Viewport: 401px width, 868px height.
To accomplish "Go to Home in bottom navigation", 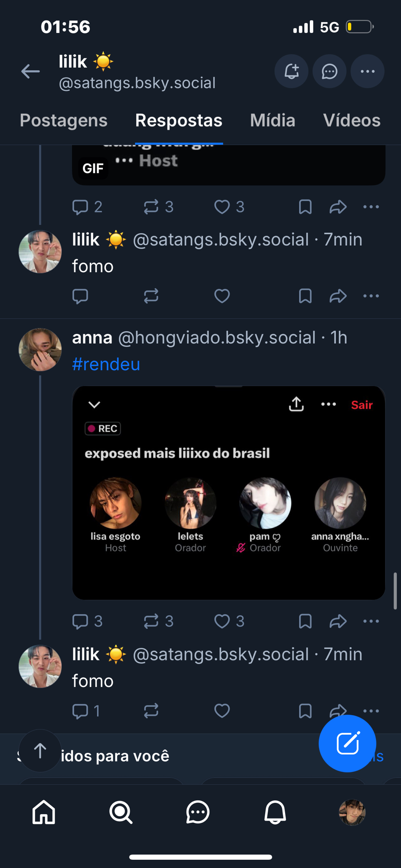I will (44, 812).
